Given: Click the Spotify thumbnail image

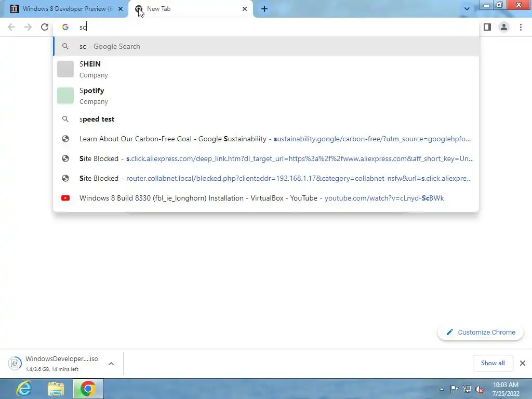Looking at the screenshot, I should tap(65, 96).
